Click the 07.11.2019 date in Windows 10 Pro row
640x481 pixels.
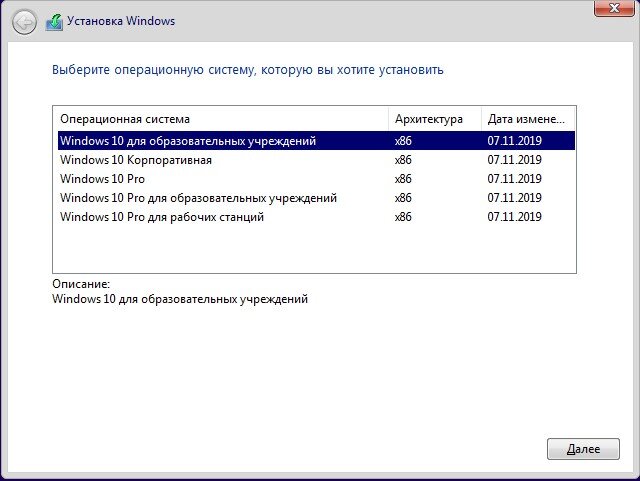pyautogui.click(x=514, y=179)
